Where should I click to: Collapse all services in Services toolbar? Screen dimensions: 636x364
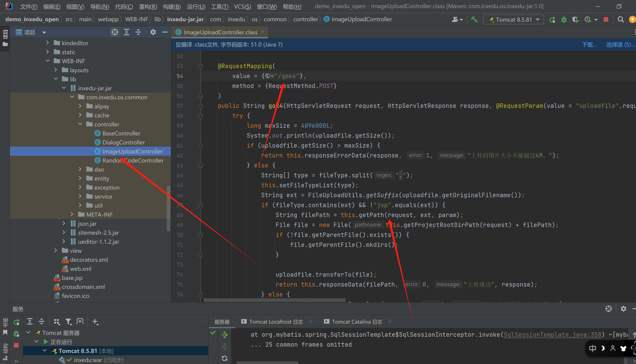point(42,321)
